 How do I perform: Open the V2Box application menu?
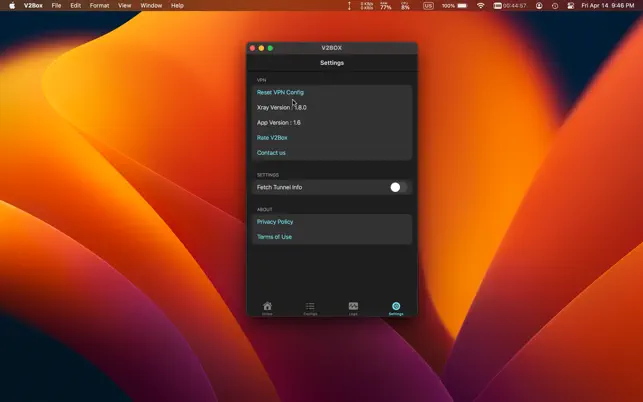point(33,6)
